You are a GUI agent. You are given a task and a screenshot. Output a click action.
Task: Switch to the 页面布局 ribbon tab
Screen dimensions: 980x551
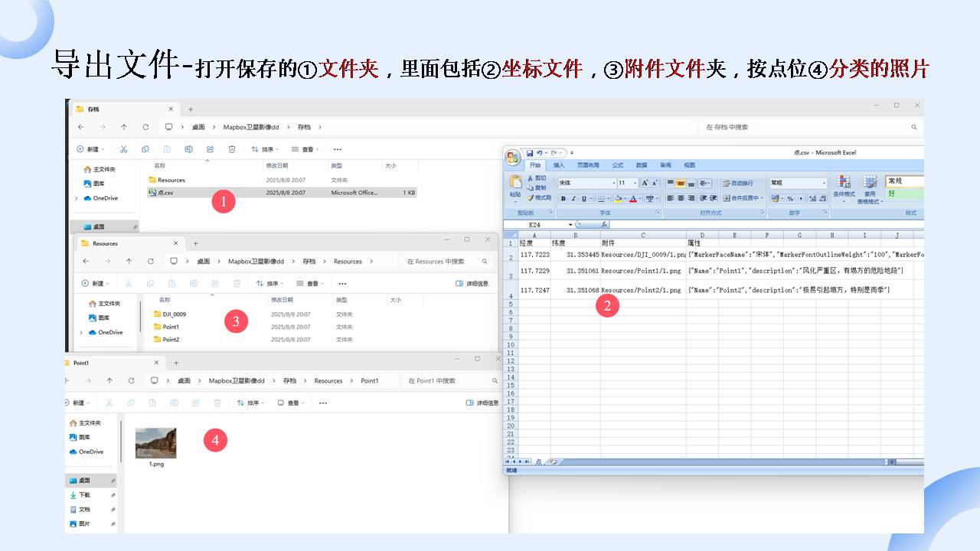[x=588, y=165]
